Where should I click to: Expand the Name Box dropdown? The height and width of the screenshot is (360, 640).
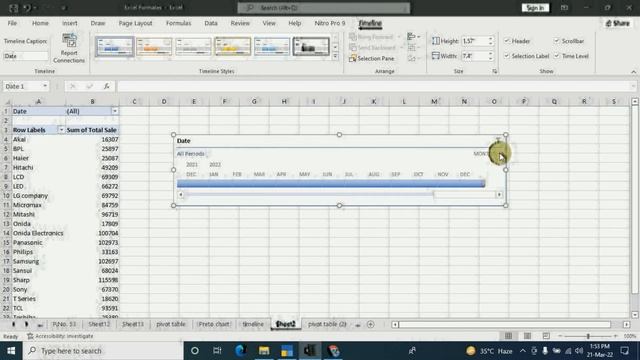(x=44, y=86)
